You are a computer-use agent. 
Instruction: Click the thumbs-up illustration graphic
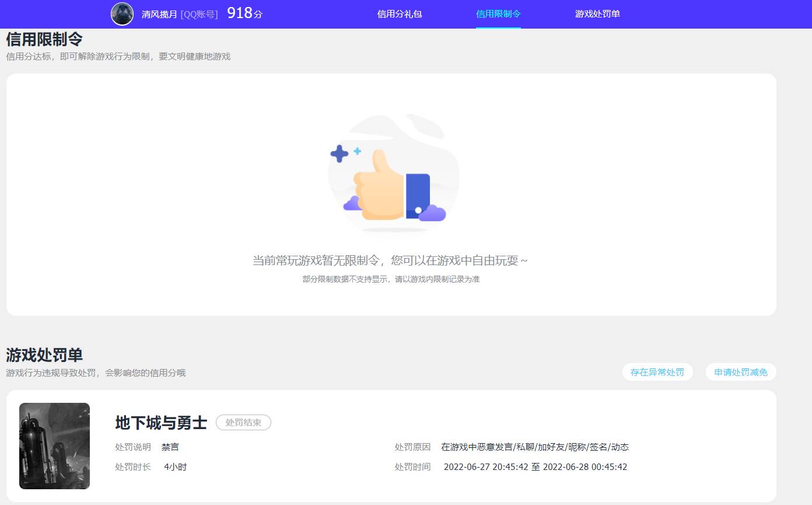(x=392, y=175)
